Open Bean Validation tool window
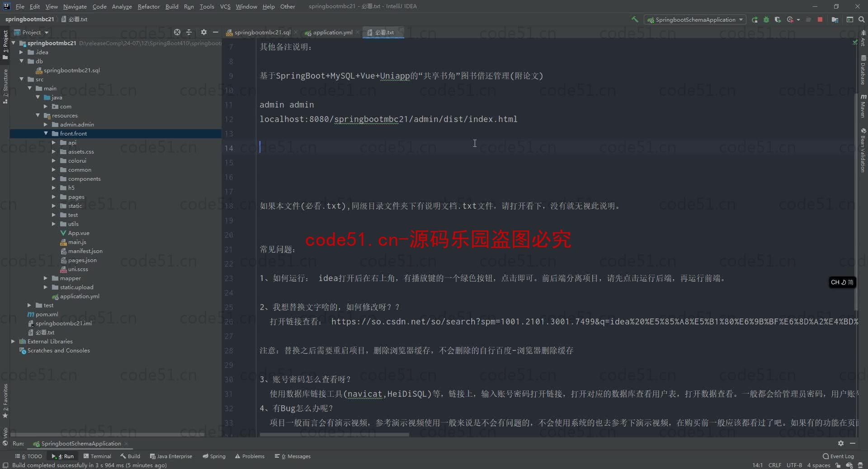Image resolution: width=868 pixels, height=469 pixels. (x=863, y=150)
